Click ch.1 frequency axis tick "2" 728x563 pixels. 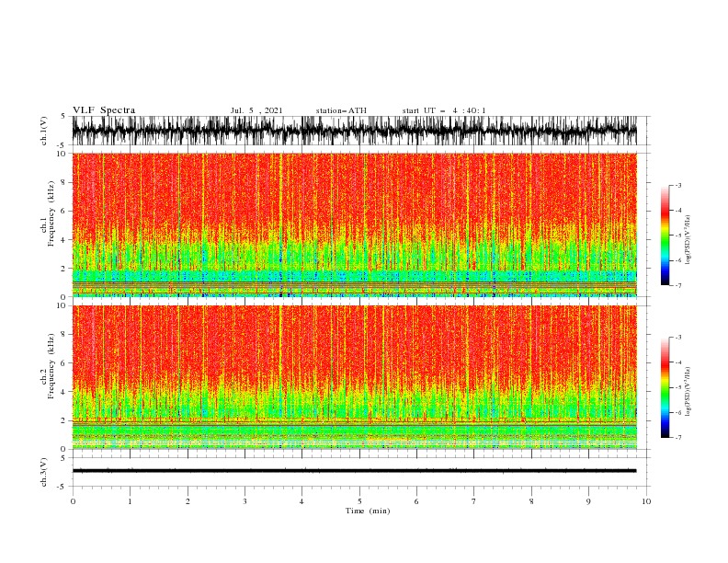point(64,268)
